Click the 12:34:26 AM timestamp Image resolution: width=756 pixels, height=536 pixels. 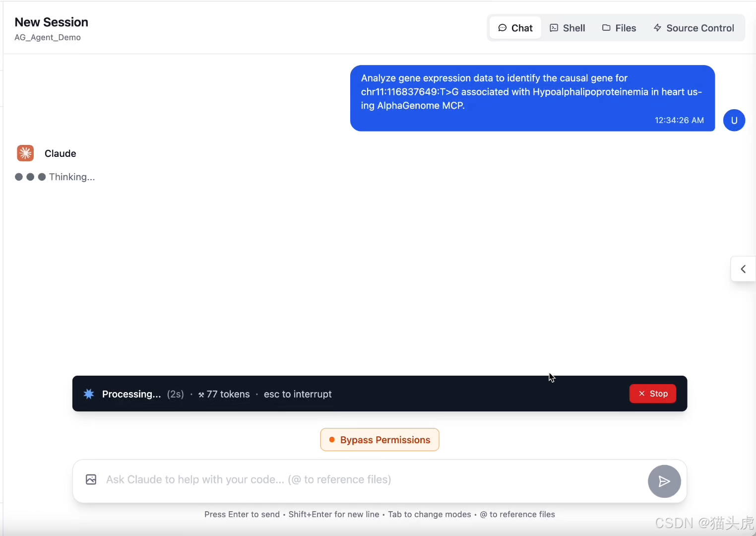coord(679,120)
